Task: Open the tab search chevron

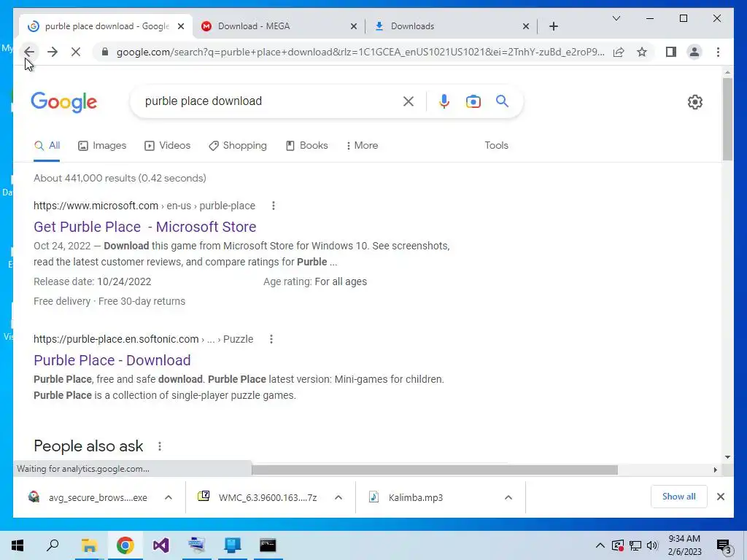Action: click(x=616, y=18)
